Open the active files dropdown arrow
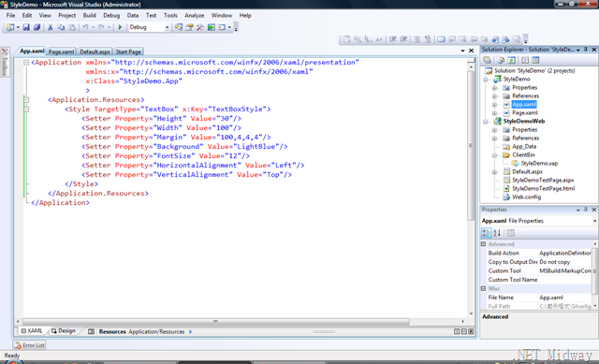 pos(462,51)
